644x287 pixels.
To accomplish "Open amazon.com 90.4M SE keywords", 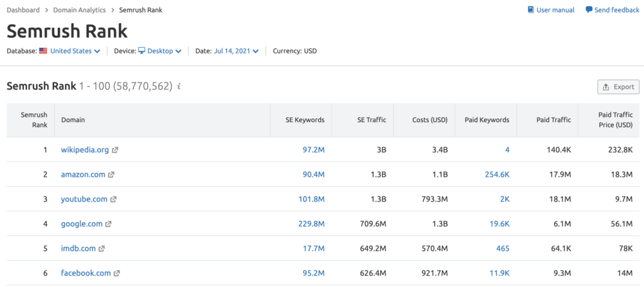I will coord(314,175).
